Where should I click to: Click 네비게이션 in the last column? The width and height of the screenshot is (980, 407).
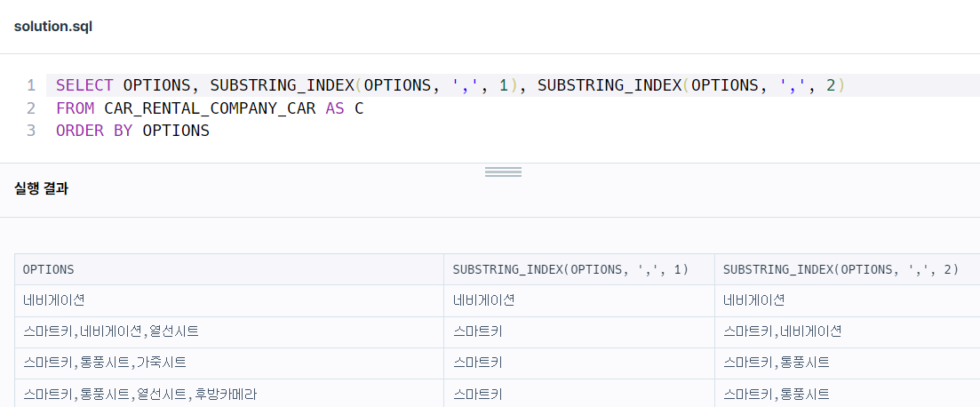tap(848, 300)
